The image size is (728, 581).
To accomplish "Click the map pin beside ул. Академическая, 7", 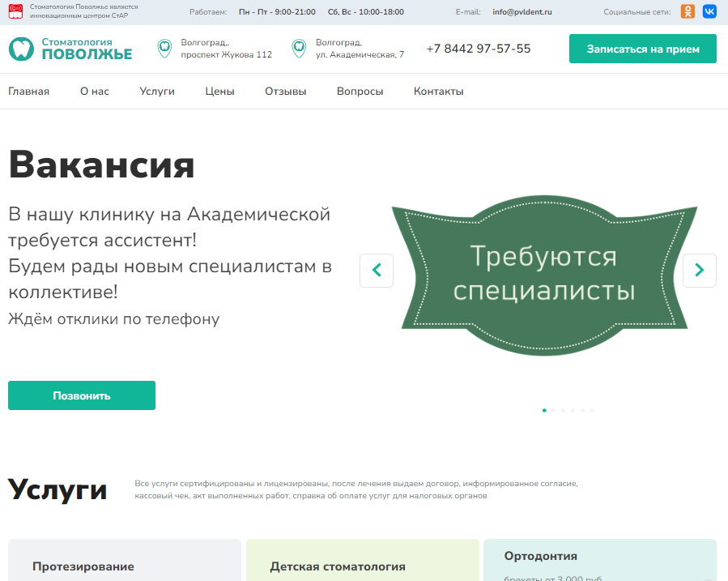I will click(299, 49).
